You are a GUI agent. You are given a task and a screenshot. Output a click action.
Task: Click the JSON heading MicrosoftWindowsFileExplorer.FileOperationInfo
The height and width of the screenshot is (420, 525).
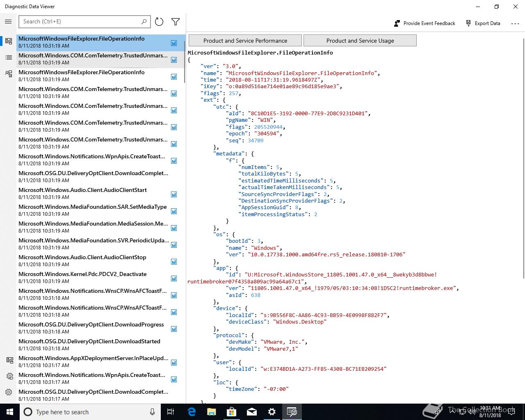[x=260, y=52]
